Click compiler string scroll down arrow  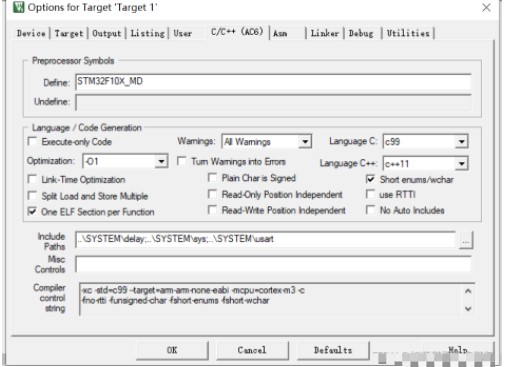[x=468, y=308]
